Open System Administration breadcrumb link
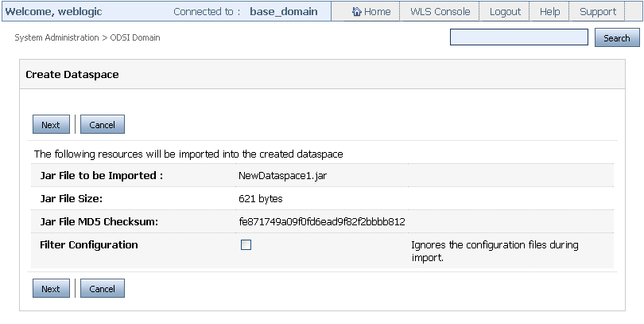Viewport: 644px width, 324px height. tap(56, 37)
